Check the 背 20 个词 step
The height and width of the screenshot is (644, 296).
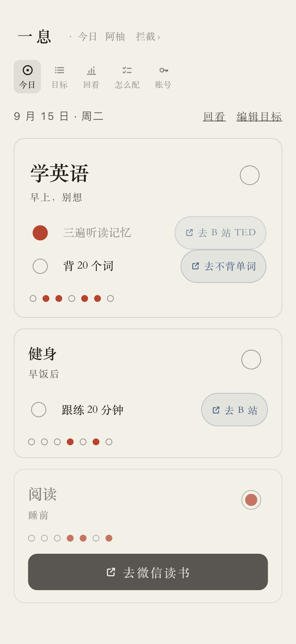click(x=40, y=266)
